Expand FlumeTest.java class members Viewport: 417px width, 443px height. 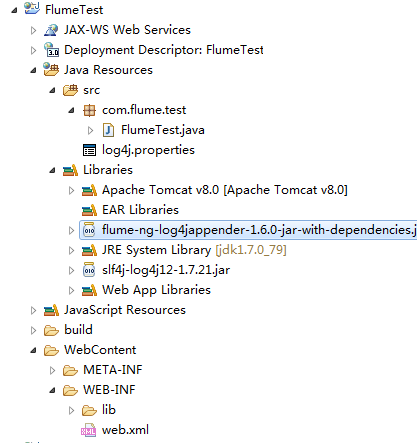[90, 130]
